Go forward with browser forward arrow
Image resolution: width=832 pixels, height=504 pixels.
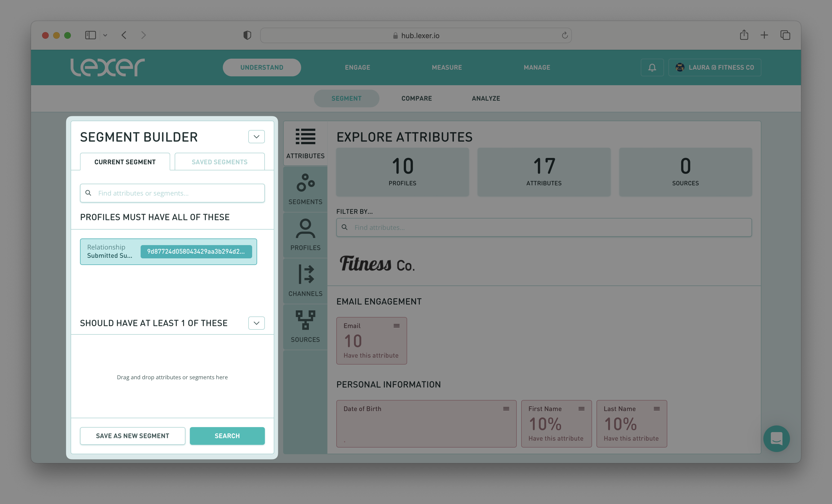click(x=143, y=35)
